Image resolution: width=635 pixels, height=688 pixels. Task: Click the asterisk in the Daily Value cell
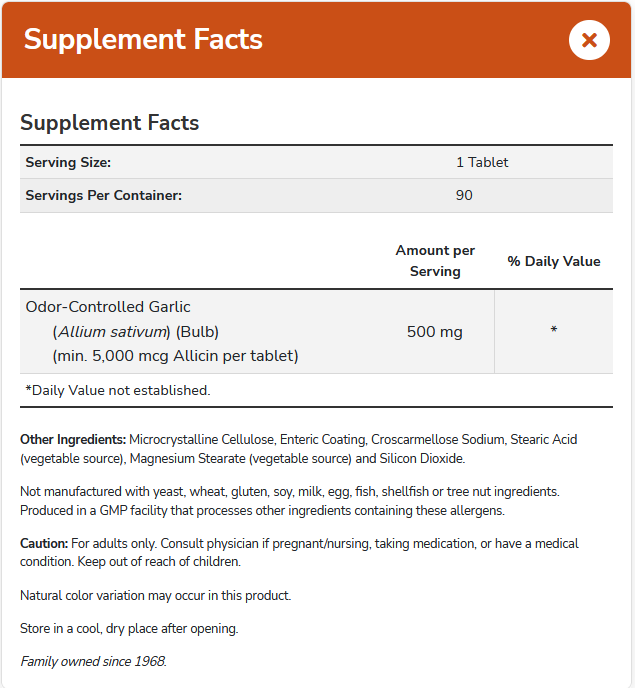(x=554, y=331)
